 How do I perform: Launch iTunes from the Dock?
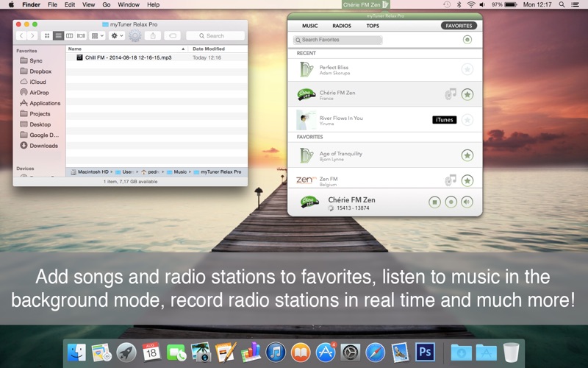[276, 353]
